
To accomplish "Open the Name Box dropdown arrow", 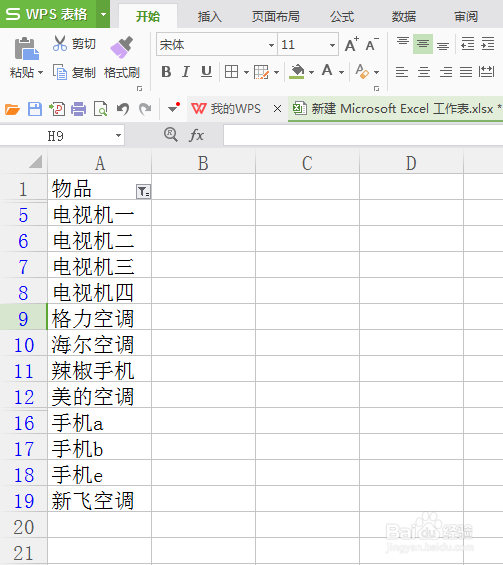I will 118,136.
